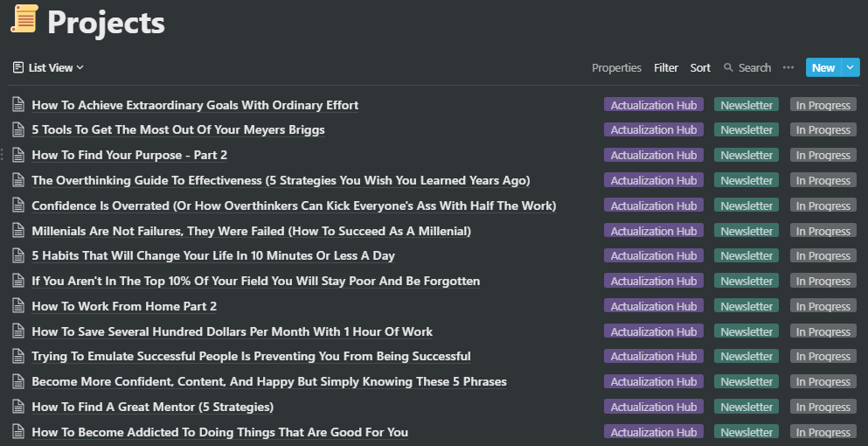This screenshot has width=868, height=446.
Task: Click the Search field
Action: click(x=747, y=67)
